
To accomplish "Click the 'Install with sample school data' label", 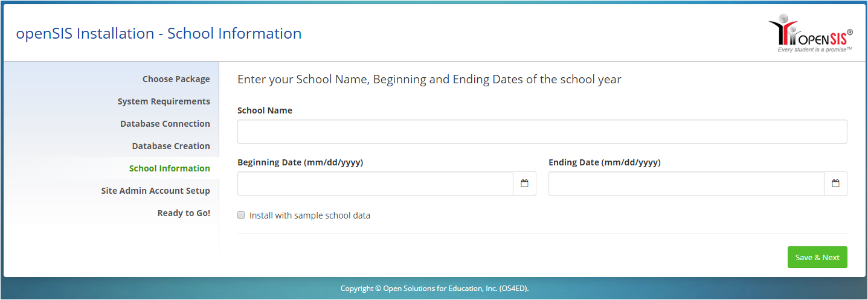I will pos(309,215).
